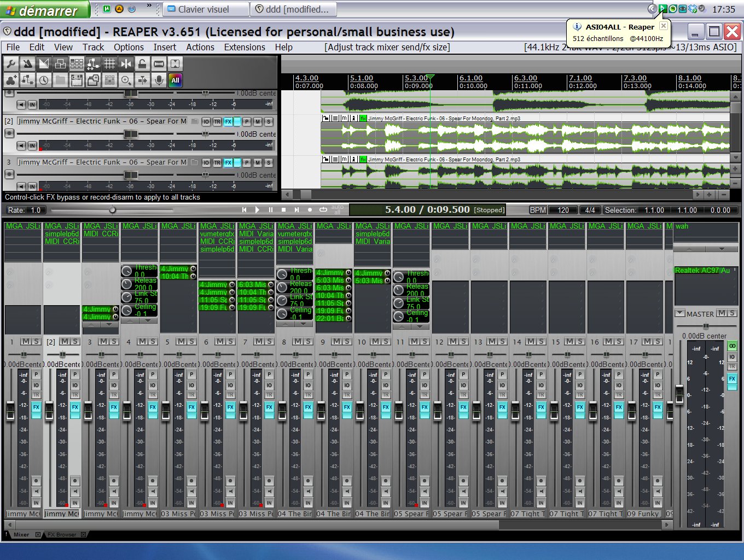Click the BPM tempo field showing 120
The width and height of the screenshot is (744, 560).
[563, 210]
